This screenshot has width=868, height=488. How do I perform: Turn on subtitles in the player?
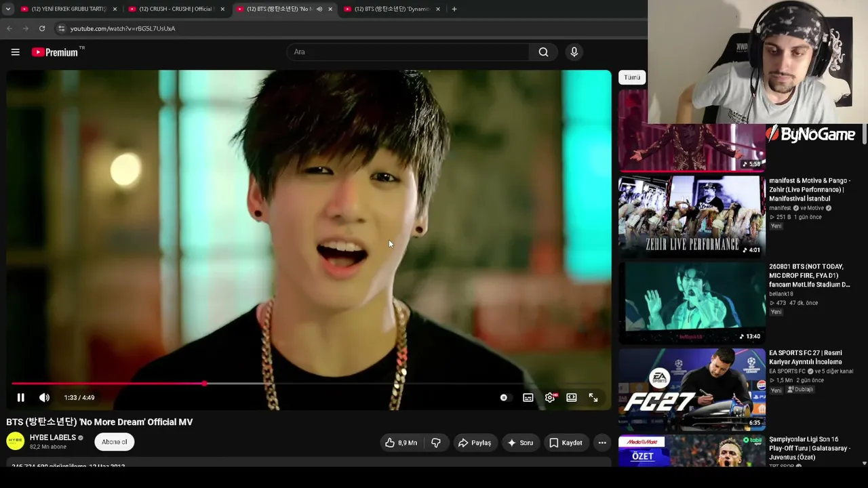[x=528, y=398]
